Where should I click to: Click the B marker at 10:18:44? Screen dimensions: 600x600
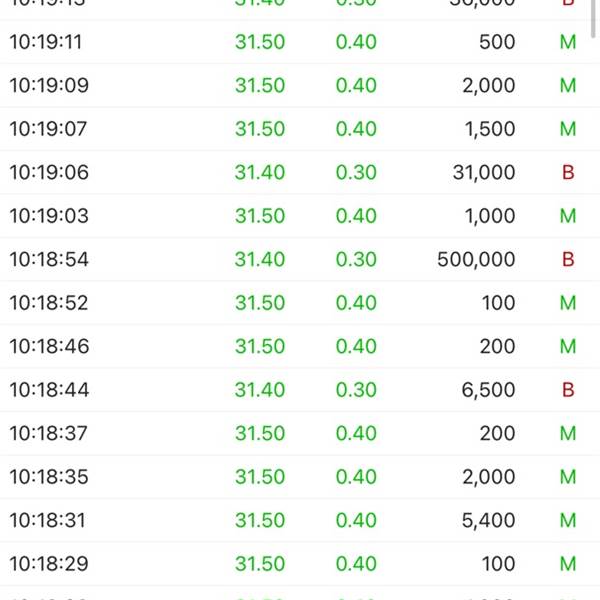568,390
